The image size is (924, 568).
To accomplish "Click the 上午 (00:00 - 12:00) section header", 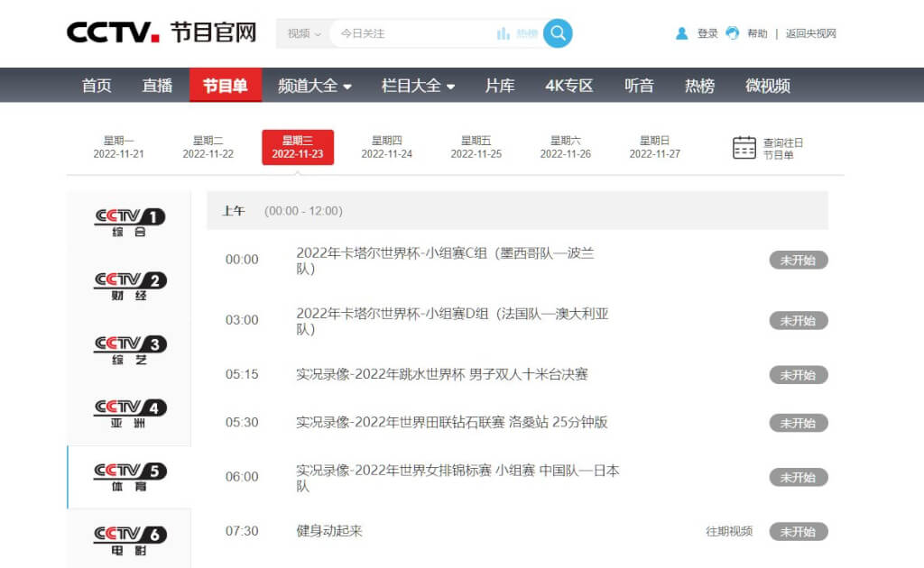I will [x=517, y=211].
